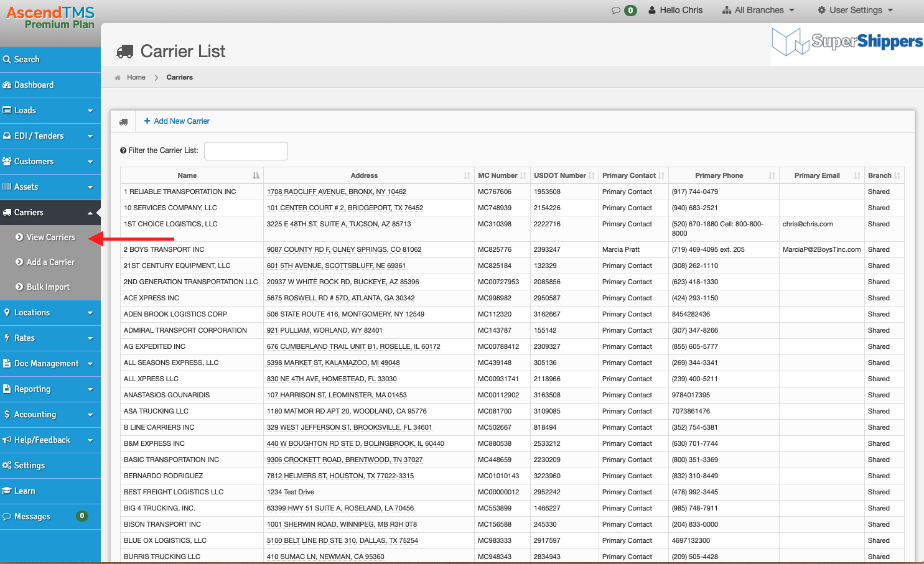This screenshot has height=564, width=924.
Task: Click the green 0 notification badge in top bar
Action: pos(630,10)
